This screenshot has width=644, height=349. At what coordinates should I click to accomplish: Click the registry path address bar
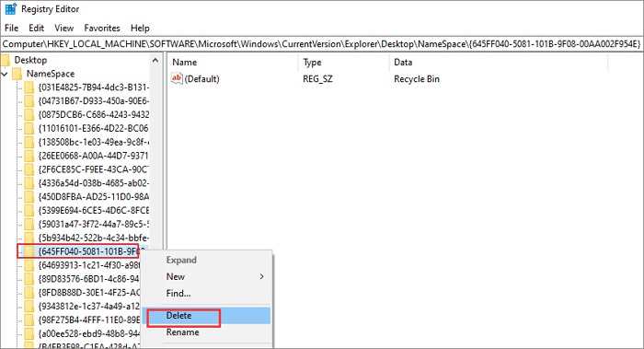tap(322, 44)
